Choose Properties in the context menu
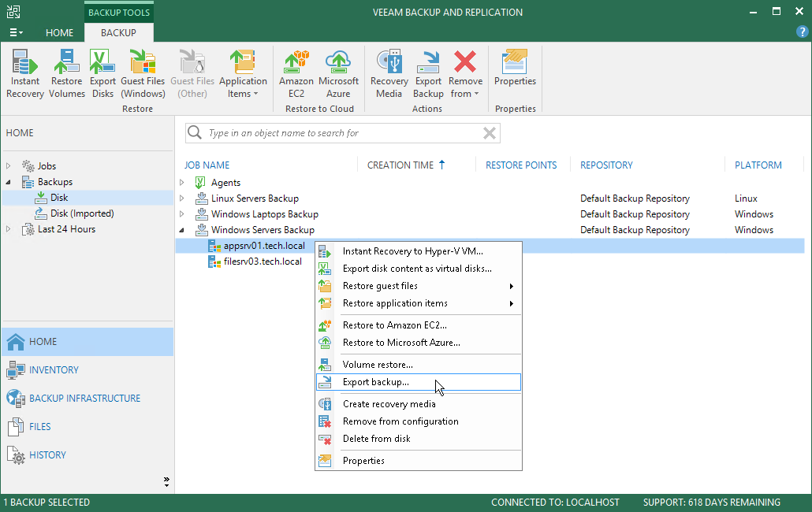Image resolution: width=812 pixels, height=512 pixels. (x=419, y=461)
